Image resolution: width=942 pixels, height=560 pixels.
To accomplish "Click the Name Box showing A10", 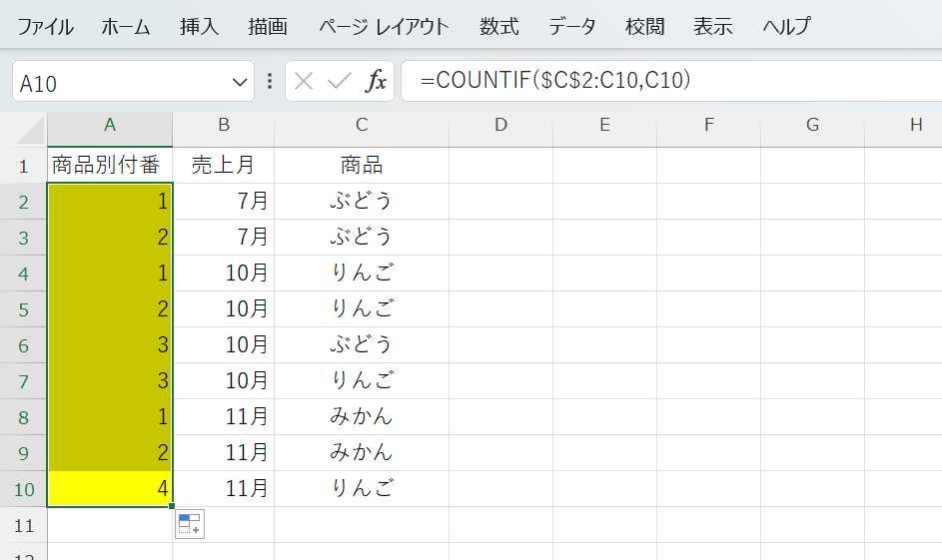I will tap(120, 82).
